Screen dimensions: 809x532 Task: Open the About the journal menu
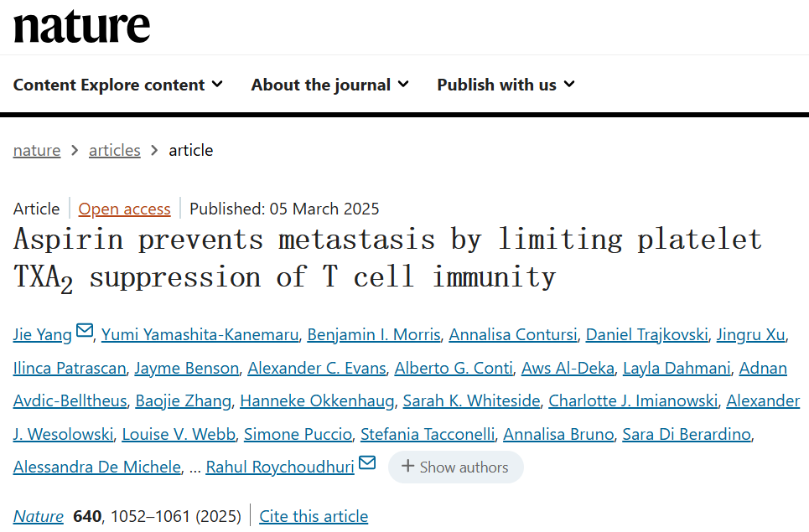[x=329, y=85]
